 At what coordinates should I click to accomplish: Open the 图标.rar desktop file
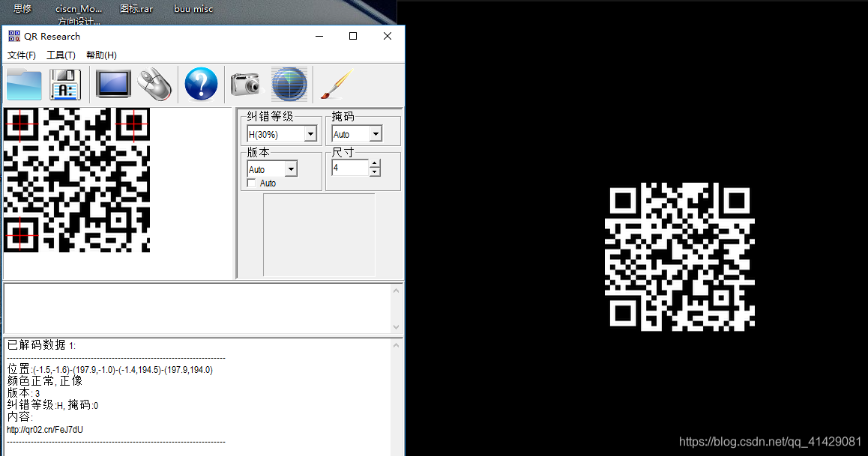(136, 9)
